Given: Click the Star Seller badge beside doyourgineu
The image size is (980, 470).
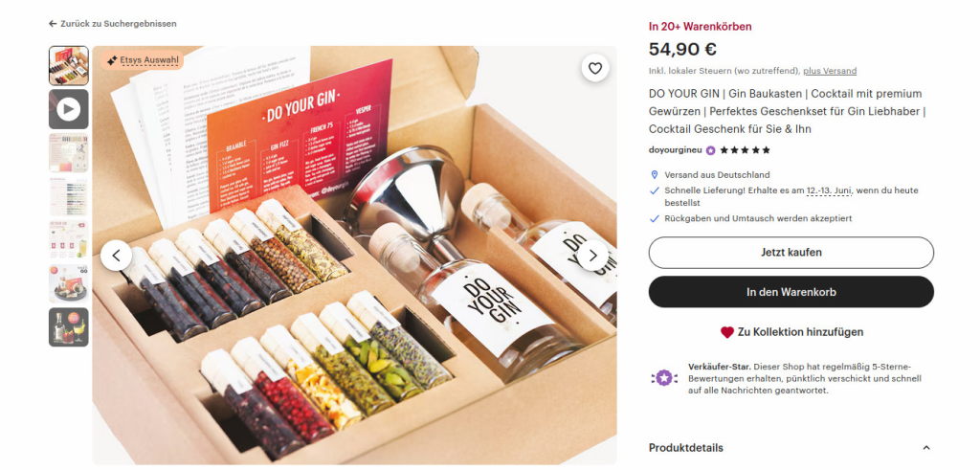Looking at the screenshot, I should pos(711,150).
